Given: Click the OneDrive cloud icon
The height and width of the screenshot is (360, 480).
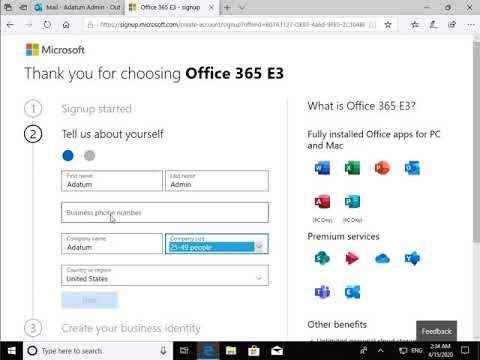Looking at the screenshot, I should pos(382,258).
